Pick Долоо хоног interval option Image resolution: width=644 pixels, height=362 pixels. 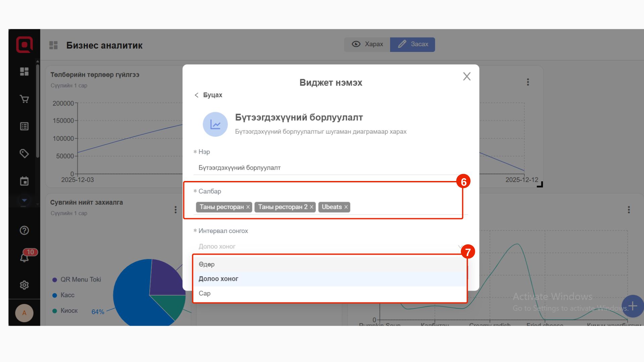point(218,279)
